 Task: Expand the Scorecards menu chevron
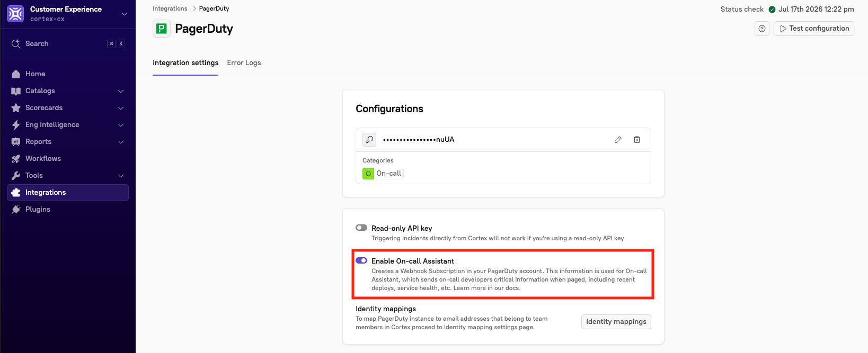click(121, 108)
